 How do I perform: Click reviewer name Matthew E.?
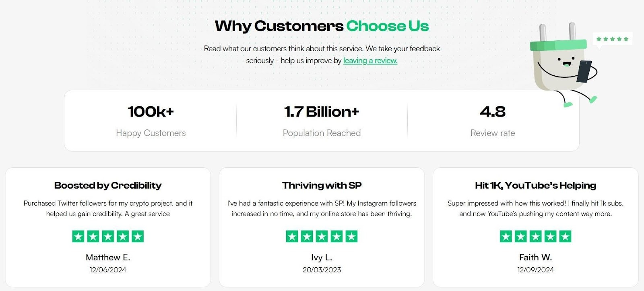point(108,257)
